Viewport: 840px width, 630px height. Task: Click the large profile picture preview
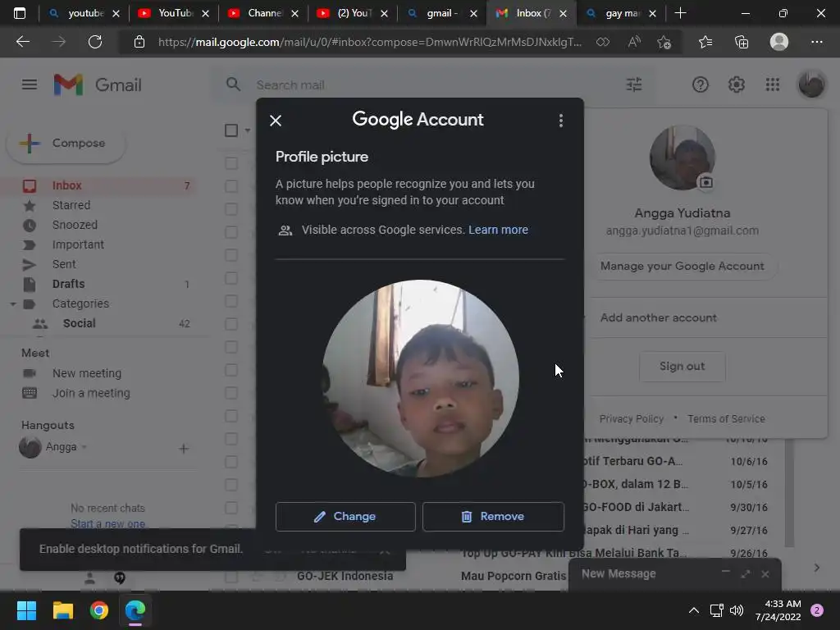click(421, 378)
